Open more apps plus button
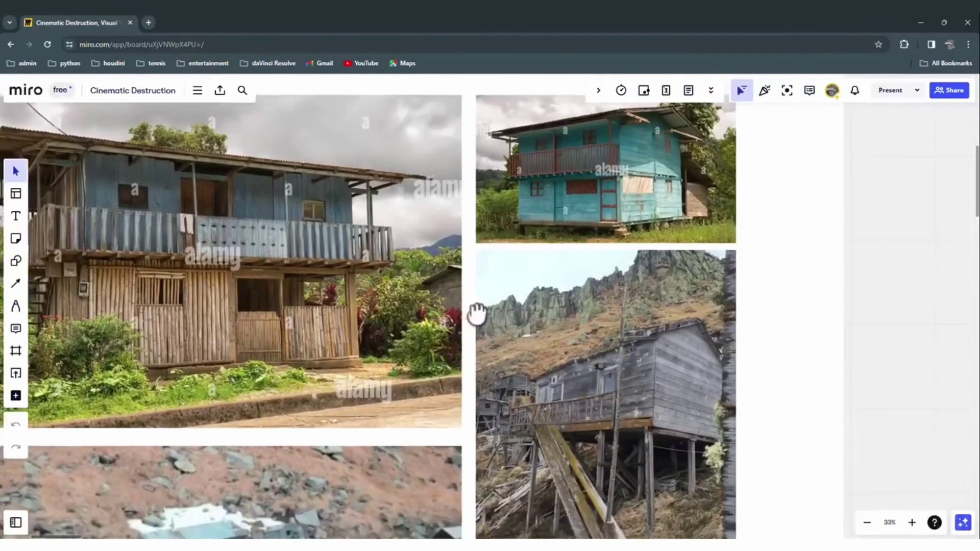980x551 pixels. point(16,395)
